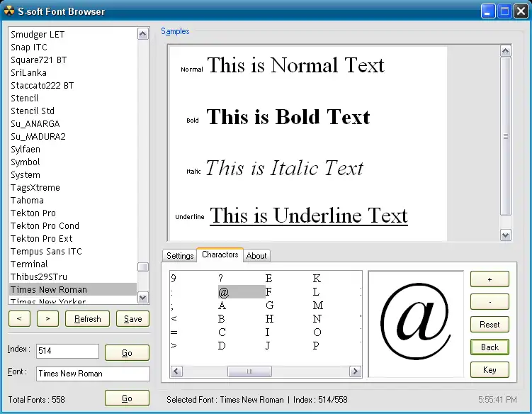Click the Key button
The height and width of the screenshot is (414, 532).
click(489, 369)
